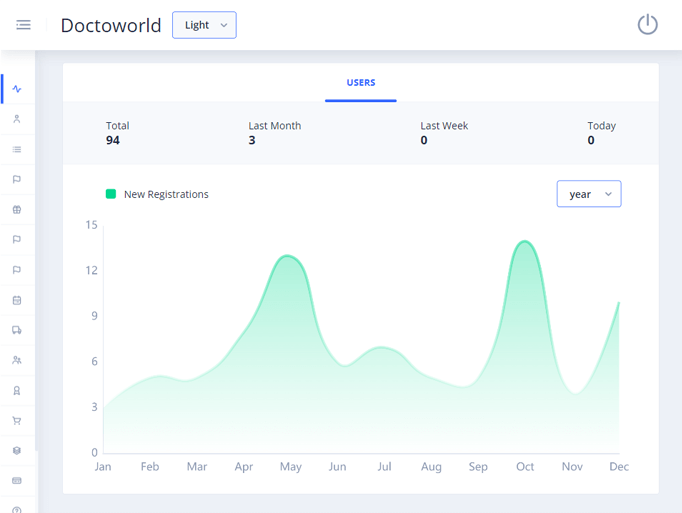Switch to the USERS tab
The width and height of the screenshot is (682, 513).
tap(361, 83)
